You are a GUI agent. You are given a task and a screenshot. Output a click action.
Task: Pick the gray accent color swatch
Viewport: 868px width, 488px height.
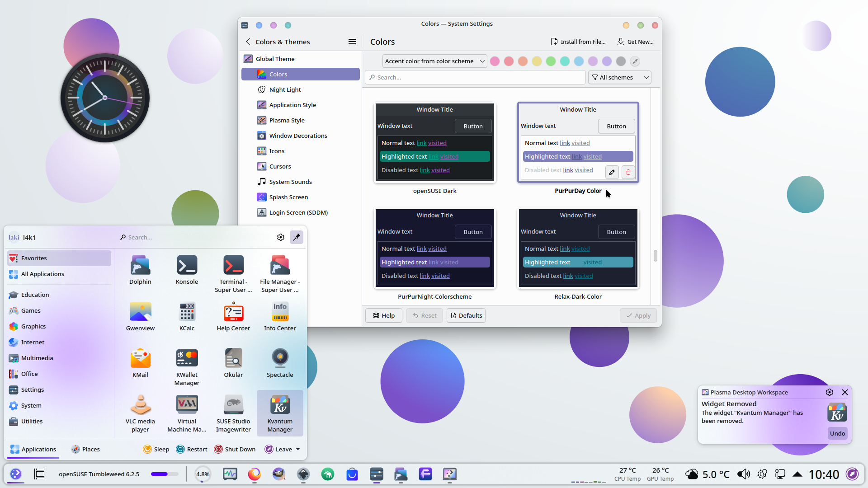(x=621, y=61)
